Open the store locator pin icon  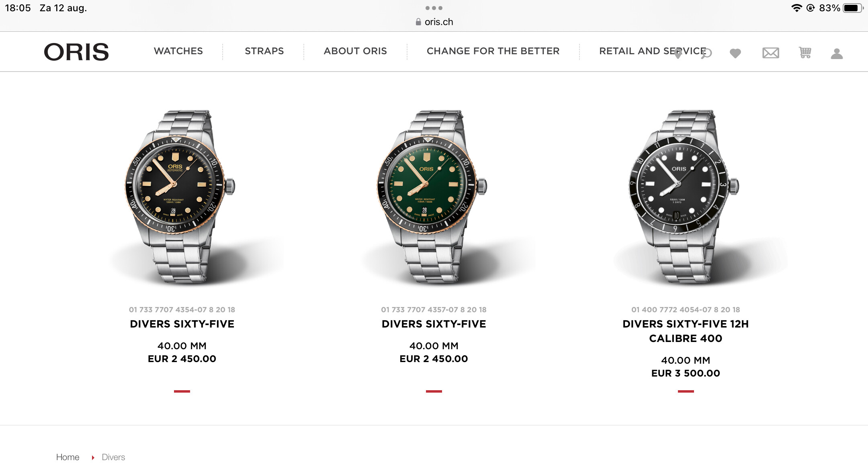click(678, 53)
